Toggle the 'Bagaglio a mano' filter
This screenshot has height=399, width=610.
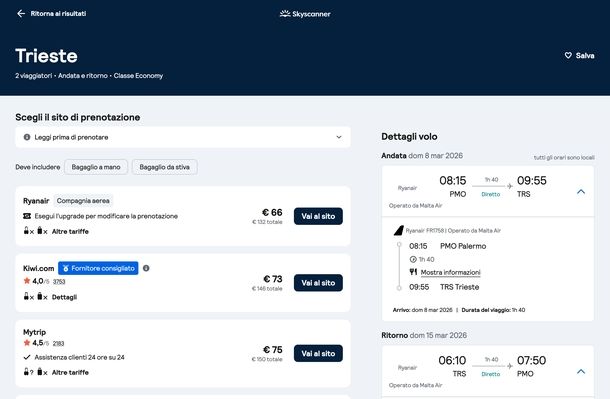(x=96, y=167)
